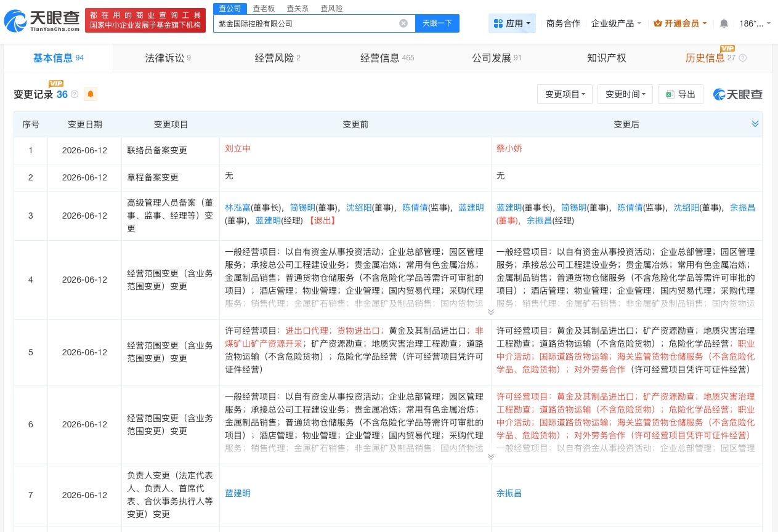Click the 导出 export button

(x=681, y=94)
